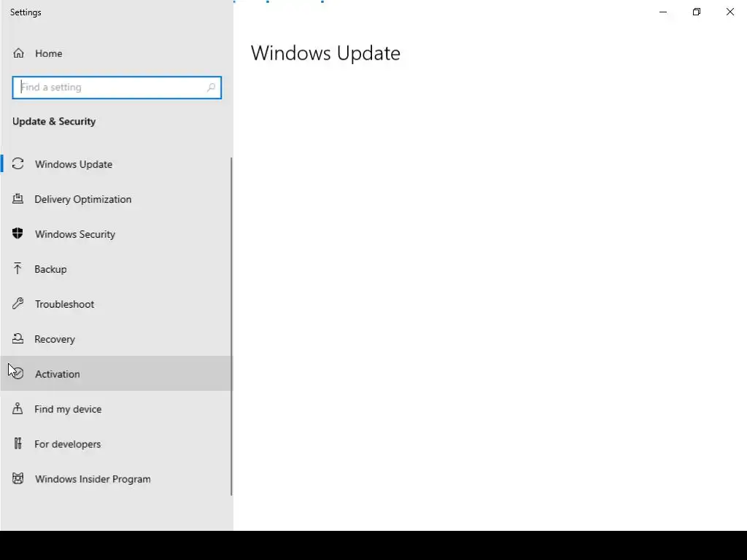
Task: Click the Update & Security heading
Action: click(x=54, y=122)
